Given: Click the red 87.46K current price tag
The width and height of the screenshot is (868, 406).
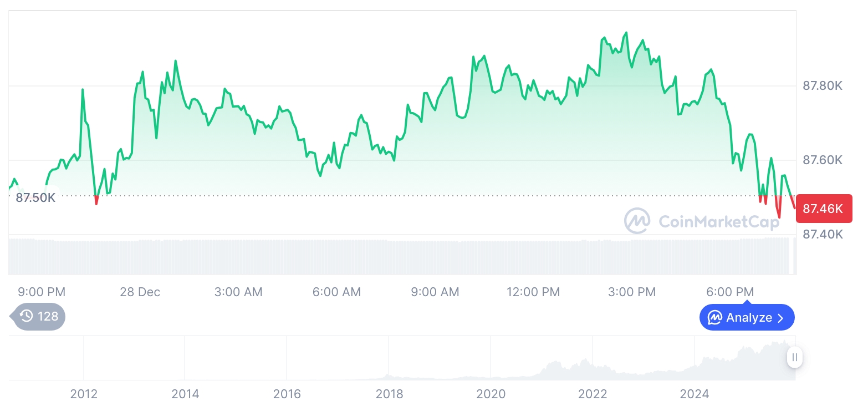Looking at the screenshot, I should coord(823,209).
